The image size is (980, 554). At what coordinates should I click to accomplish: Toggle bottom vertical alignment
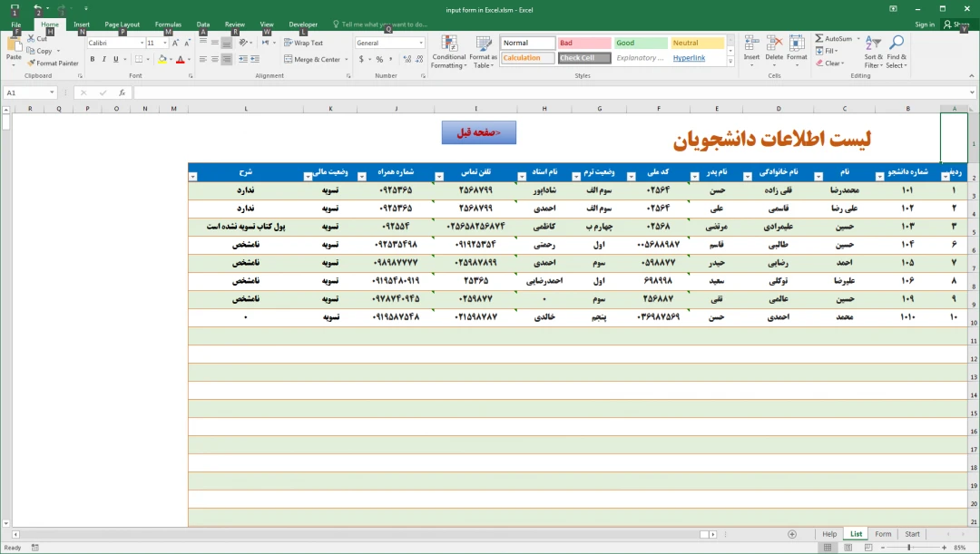click(227, 43)
